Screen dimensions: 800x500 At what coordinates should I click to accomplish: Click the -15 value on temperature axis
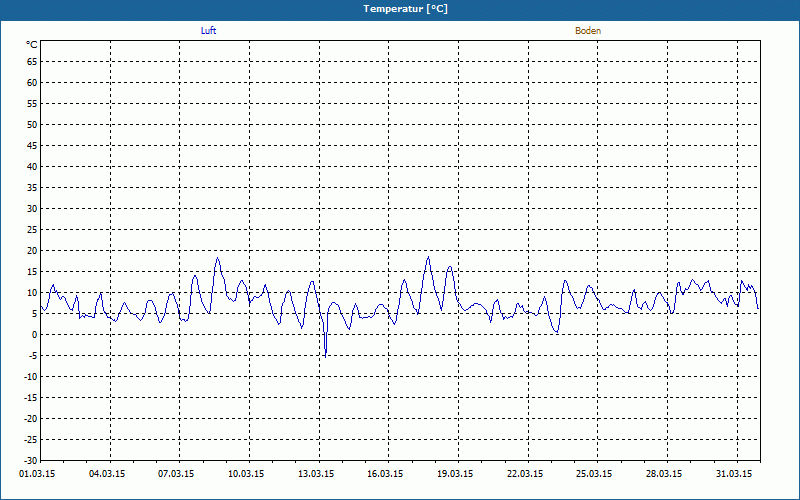coord(31,397)
